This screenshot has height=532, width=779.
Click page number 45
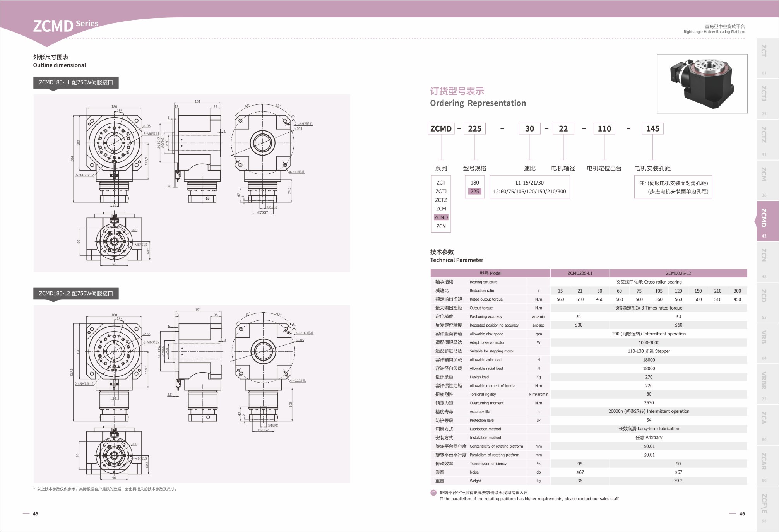tap(36, 514)
